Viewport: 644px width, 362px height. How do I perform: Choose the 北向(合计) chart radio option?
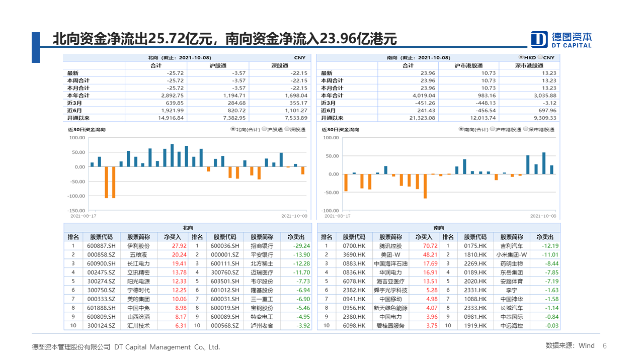pyautogui.click(x=233, y=129)
